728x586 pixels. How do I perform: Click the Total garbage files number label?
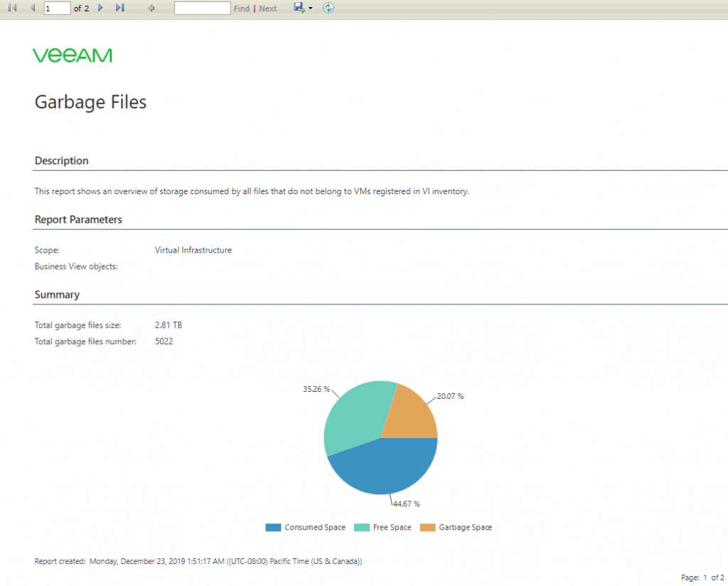[x=85, y=341]
